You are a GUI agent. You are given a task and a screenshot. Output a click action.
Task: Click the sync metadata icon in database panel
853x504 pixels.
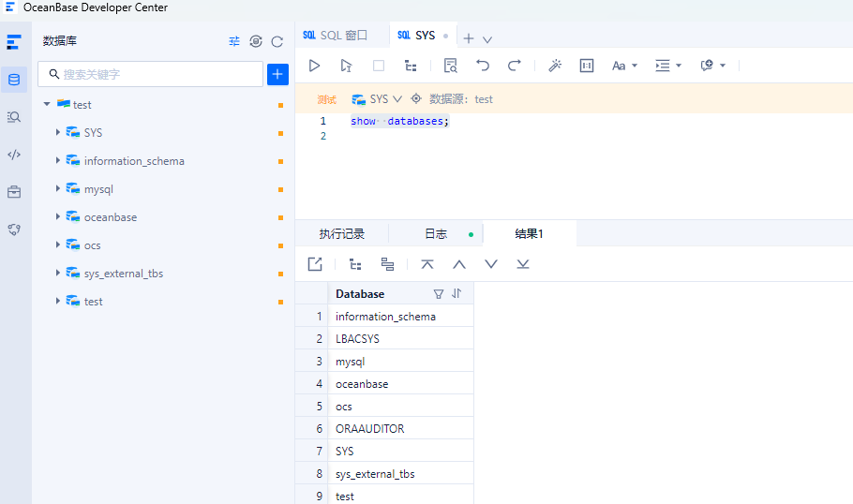pos(256,41)
